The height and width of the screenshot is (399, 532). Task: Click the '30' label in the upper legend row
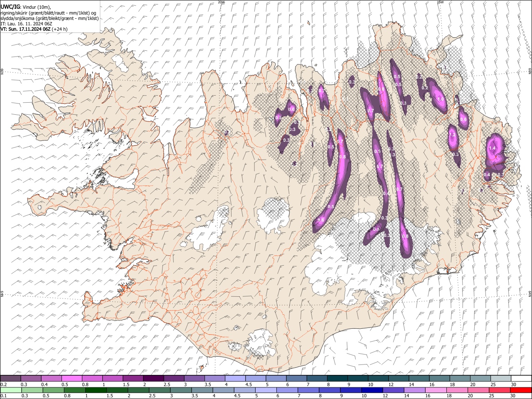pos(513,384)
